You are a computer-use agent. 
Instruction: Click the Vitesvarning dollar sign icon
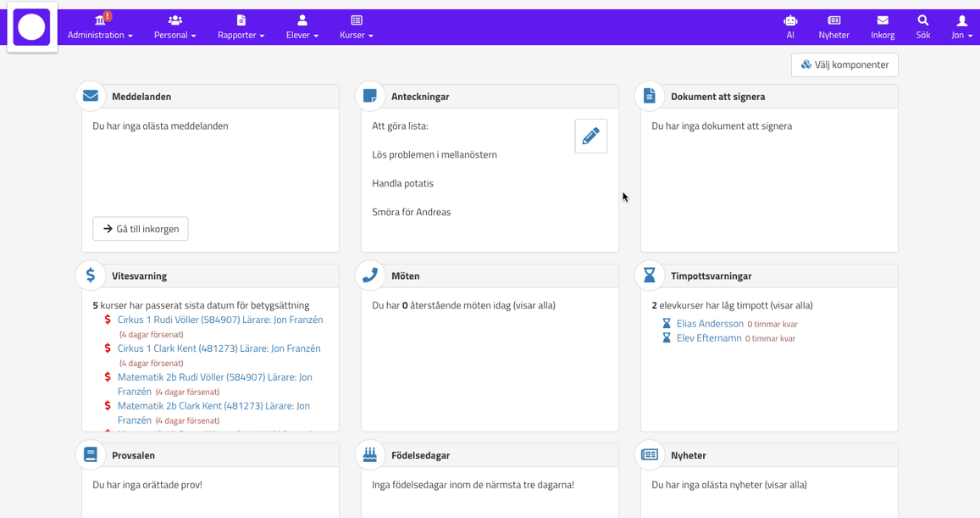coord(91,276)
